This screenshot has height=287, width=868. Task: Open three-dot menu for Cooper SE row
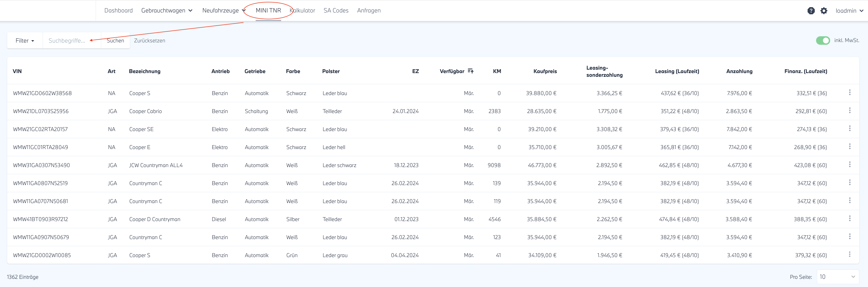coord(849,129)
